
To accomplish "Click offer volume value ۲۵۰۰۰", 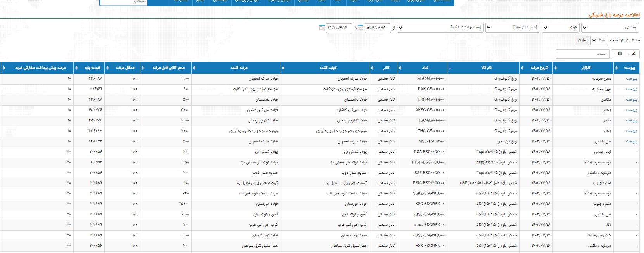I will [184, 204].
